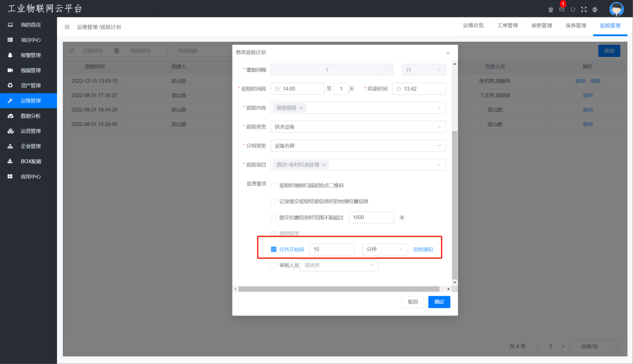
Task: Click the mail notification envelope icon
Action: (x=561, y=9)
